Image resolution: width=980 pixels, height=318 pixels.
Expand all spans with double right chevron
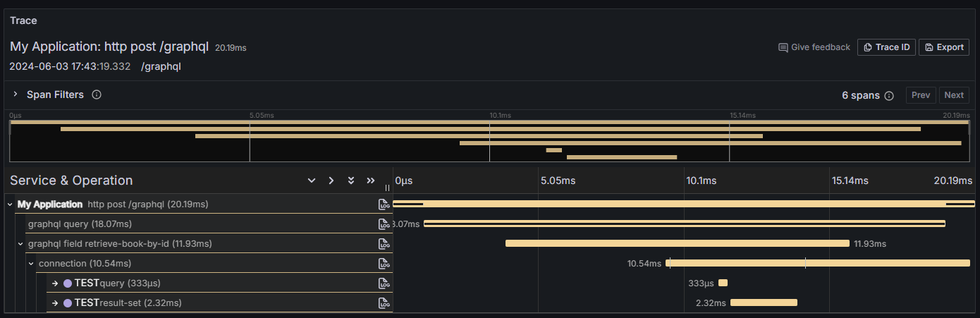point(371,181)
